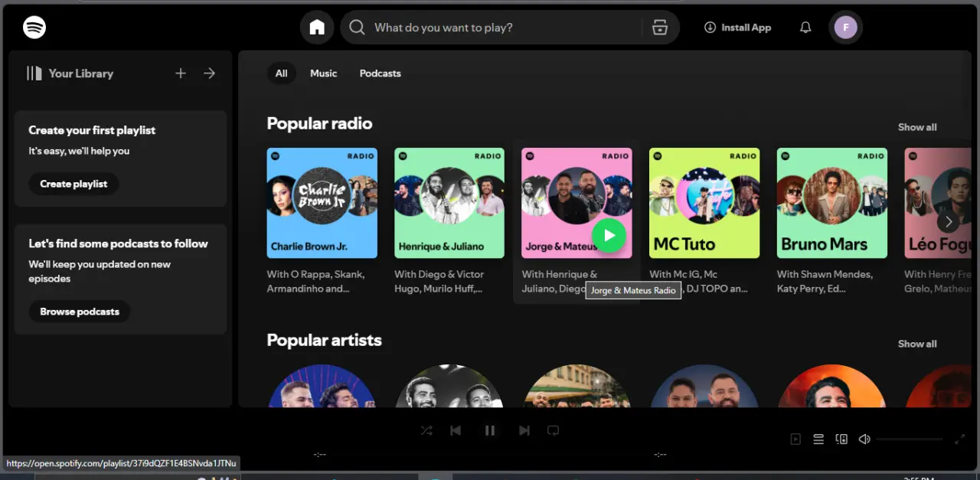Click the Browse podcasts button
This screenshot has height=480, width=980.
click(x=80, y=312)
